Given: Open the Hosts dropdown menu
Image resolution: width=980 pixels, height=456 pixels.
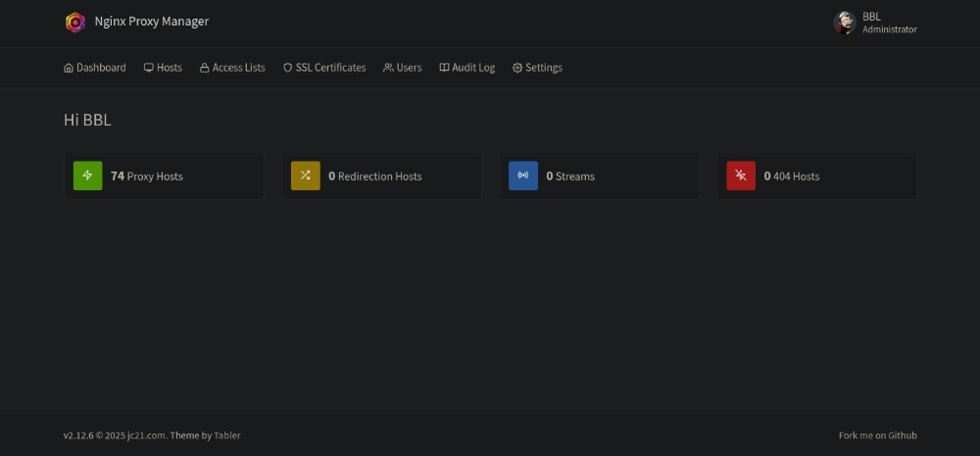Looking at the screenshot, I should pyautogui.click(x=163, y=68).
